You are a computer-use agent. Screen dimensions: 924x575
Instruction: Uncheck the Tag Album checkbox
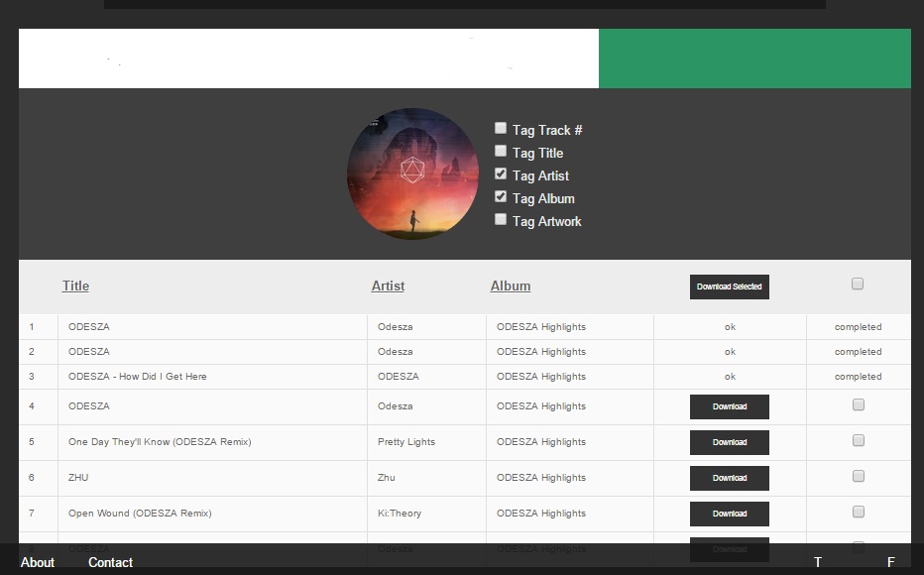(501, 196)
